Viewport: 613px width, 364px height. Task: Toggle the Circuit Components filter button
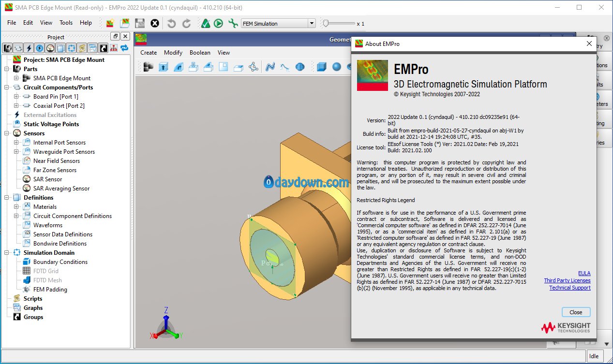18,48
